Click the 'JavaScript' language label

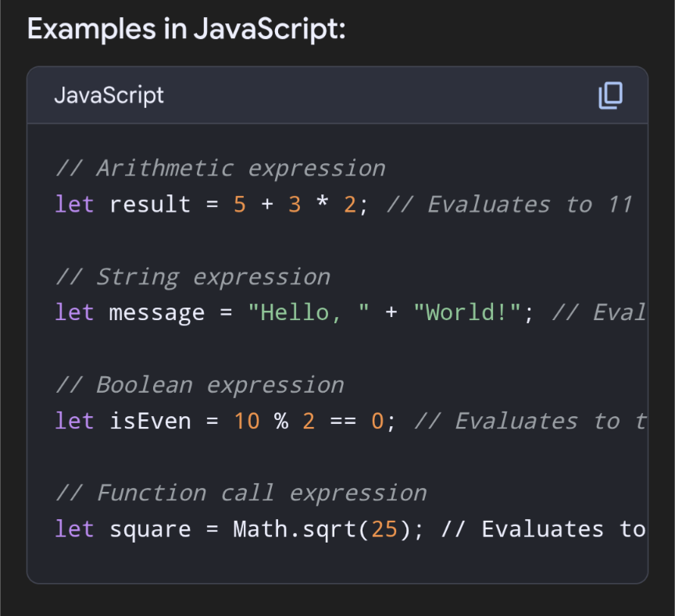click(x=109, y=95)
